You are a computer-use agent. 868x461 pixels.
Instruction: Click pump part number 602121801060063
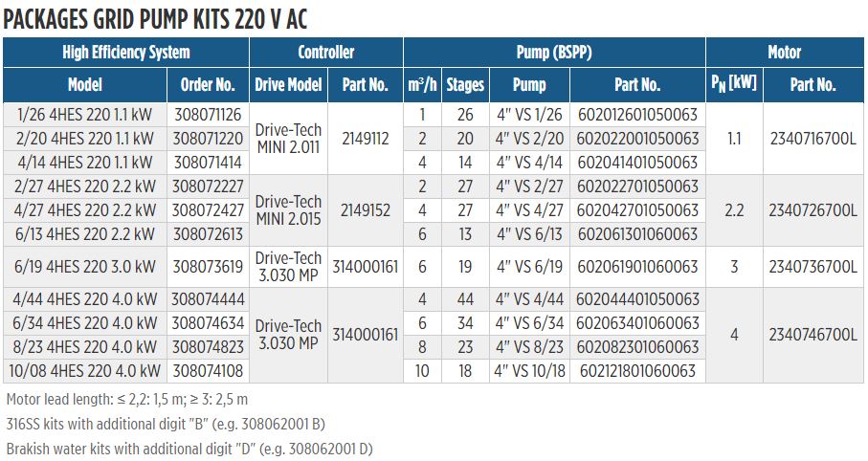(637, 371)
